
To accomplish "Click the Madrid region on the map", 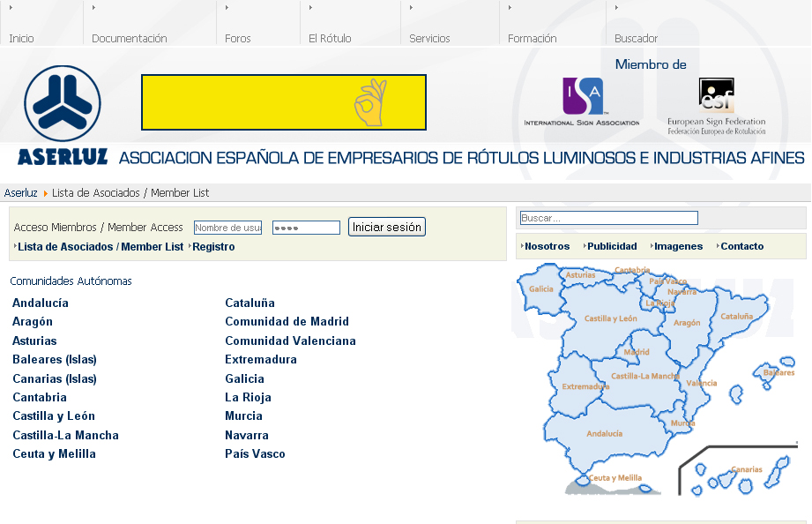I will click(636, 352).
